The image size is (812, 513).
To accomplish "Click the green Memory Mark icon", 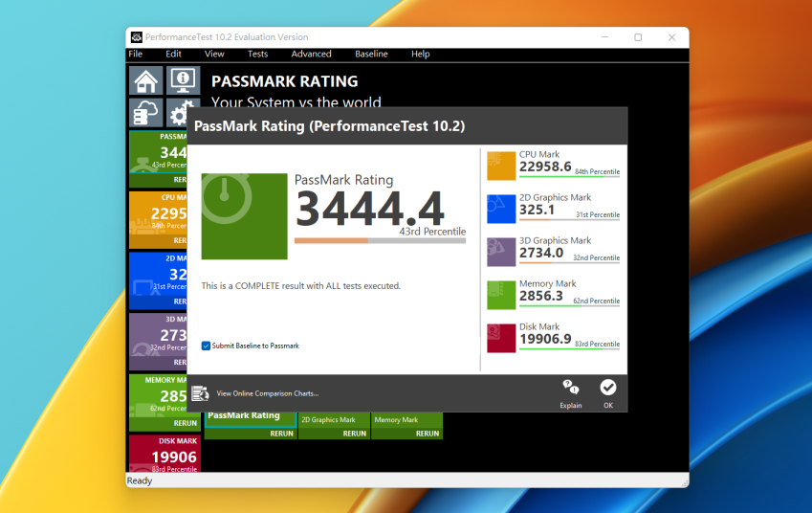I will tap(501, 295).
